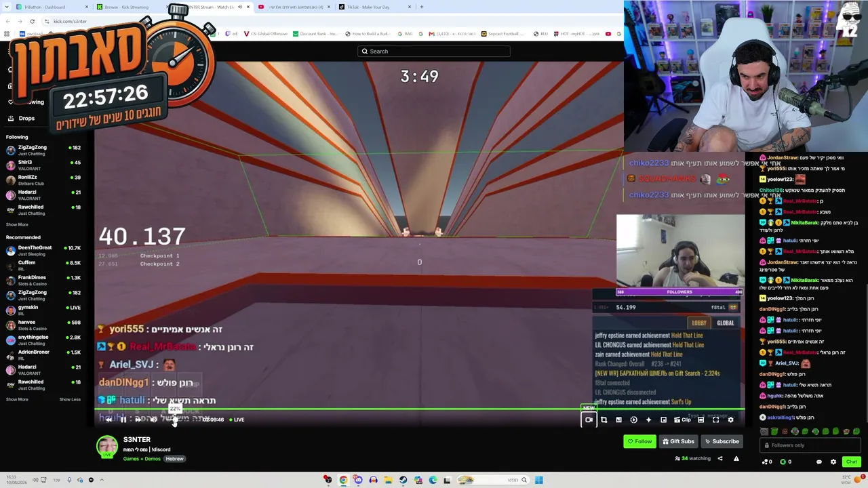Mute the S3NTER Stream tab audio icon
This screenshot has width=868, height=488.
(x=239, y=7)
